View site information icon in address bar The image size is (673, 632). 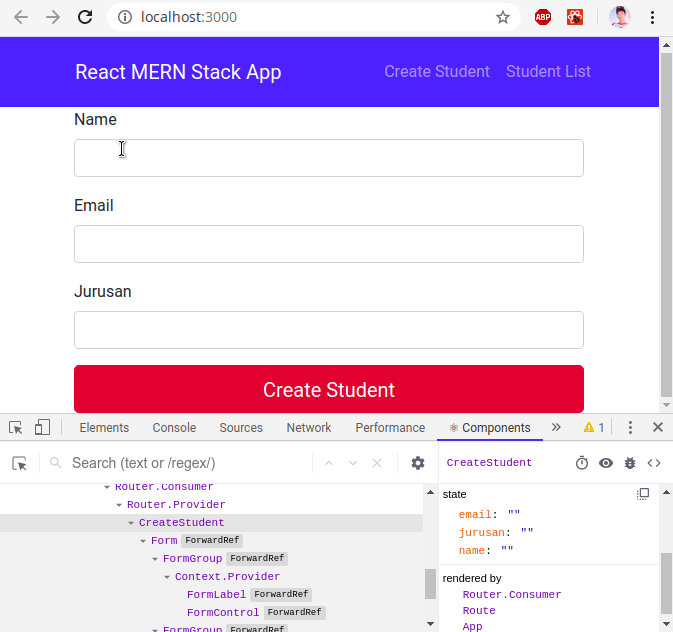coord(124,17)
